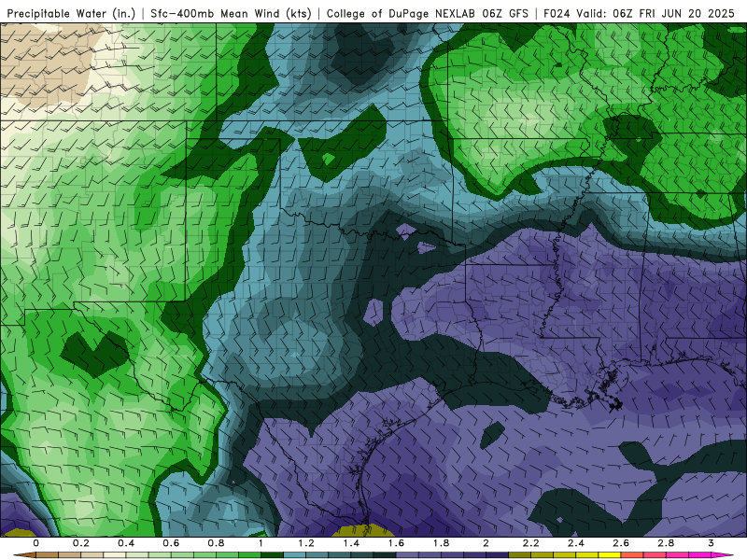Click the "2.8" legend scale label
The width and height of the screenshot is (747, 560).
[666, 543]
